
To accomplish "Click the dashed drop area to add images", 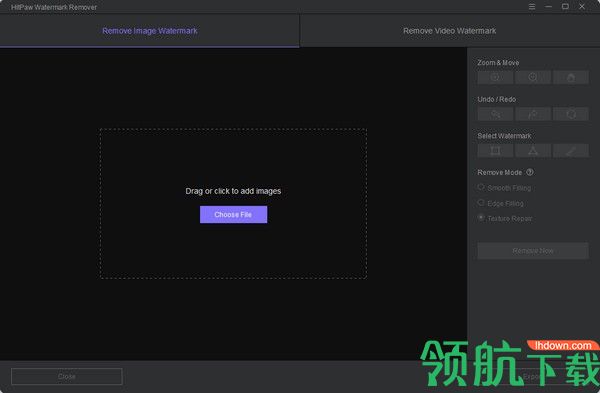I will [233, 204].
